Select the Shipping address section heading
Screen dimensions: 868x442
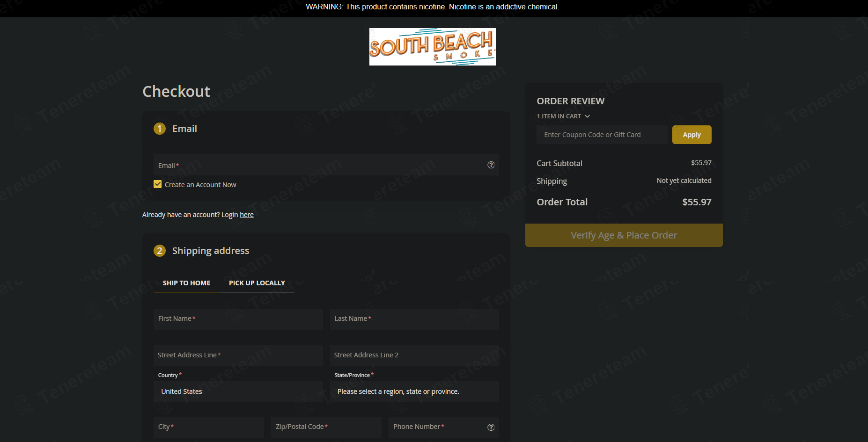pos(211,251)
